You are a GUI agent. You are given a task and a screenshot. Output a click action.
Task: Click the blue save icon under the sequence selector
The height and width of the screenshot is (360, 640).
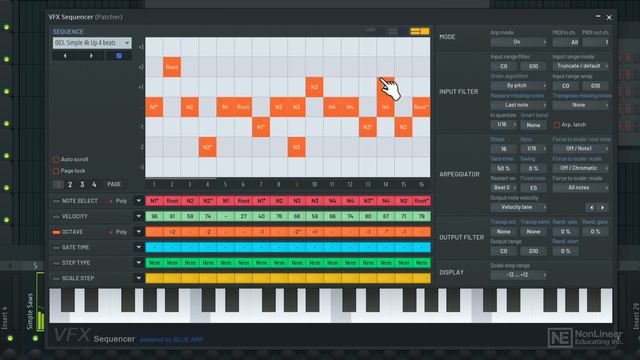[x=119, y=56]
